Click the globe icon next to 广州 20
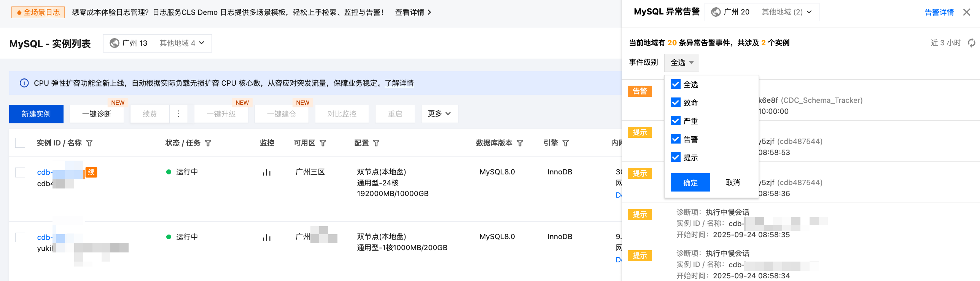 [x=716, y=12]
